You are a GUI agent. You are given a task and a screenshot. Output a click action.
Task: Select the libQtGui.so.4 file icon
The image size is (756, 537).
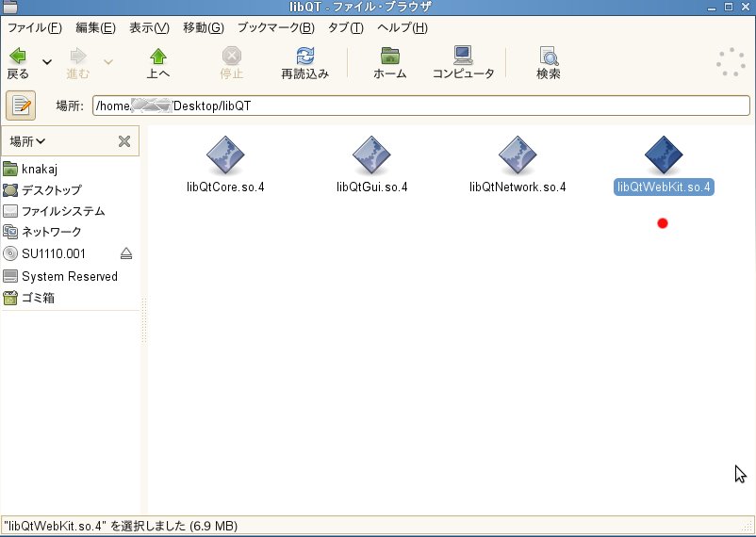pos(371,155)
